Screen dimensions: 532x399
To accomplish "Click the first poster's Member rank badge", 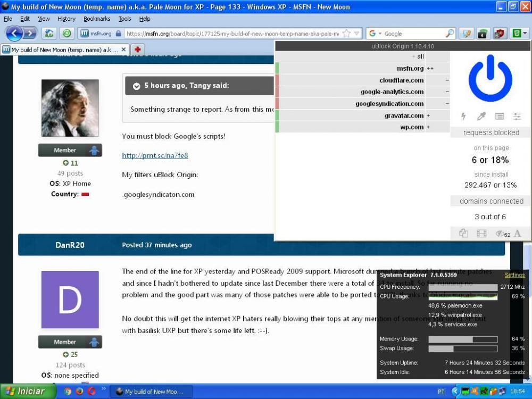I will pyautogui.click(x=70, y=151).
